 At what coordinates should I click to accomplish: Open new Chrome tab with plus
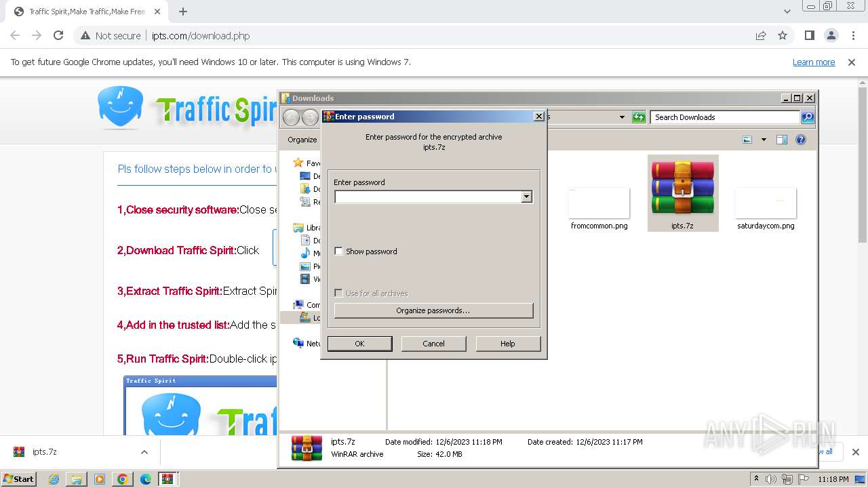tap(183, 12)
